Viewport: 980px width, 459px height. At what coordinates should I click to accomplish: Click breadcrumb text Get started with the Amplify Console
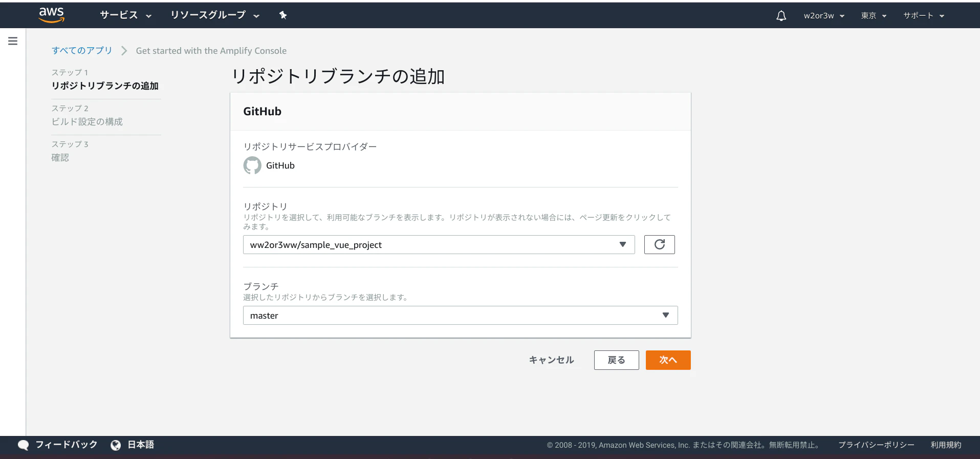211,51
